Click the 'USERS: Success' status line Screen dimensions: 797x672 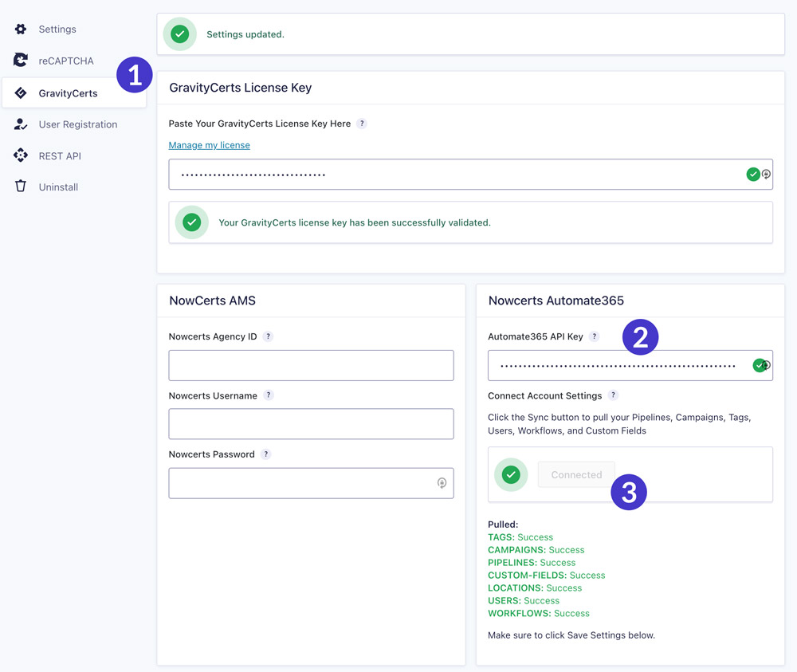(524, 600)
